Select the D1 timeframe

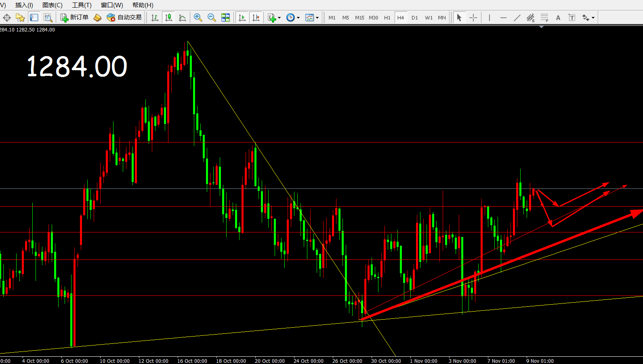pos(415,18)
